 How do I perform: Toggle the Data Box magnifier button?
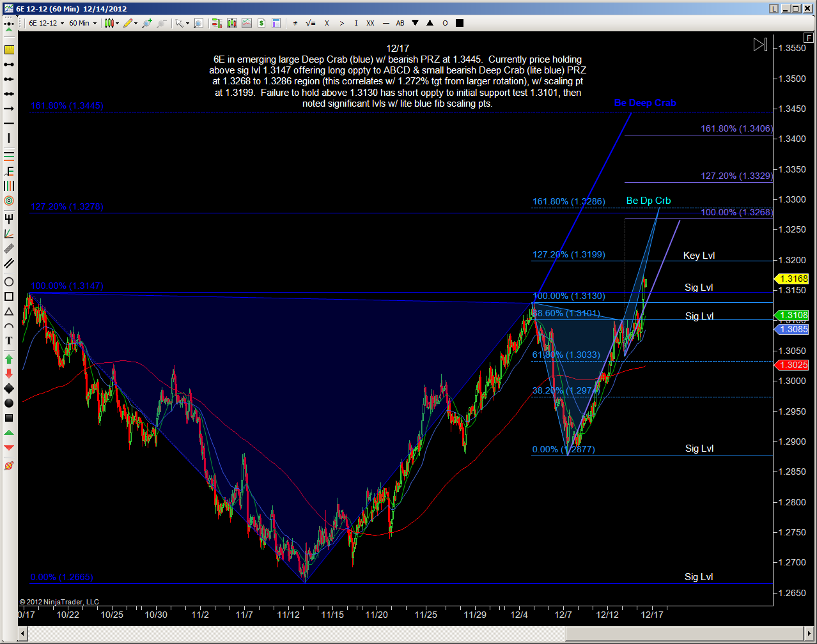click(x=198, y=23)
